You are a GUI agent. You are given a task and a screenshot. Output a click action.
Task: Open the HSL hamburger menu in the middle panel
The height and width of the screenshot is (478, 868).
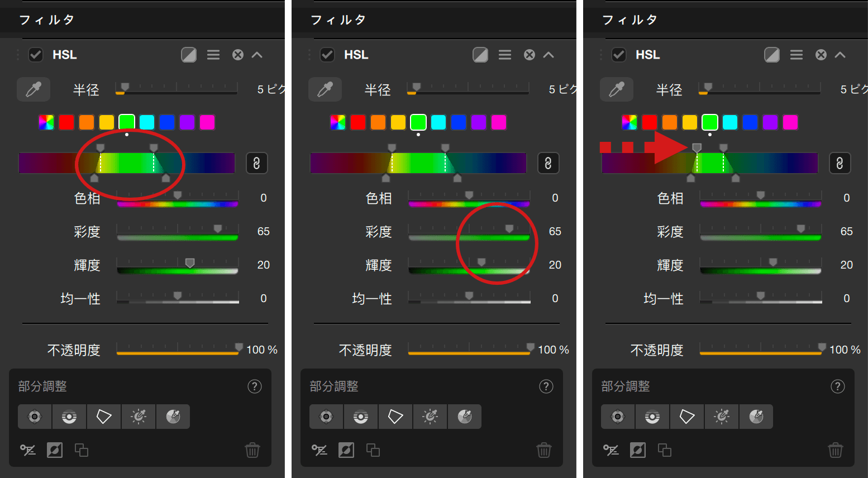(x=505, y=55)
